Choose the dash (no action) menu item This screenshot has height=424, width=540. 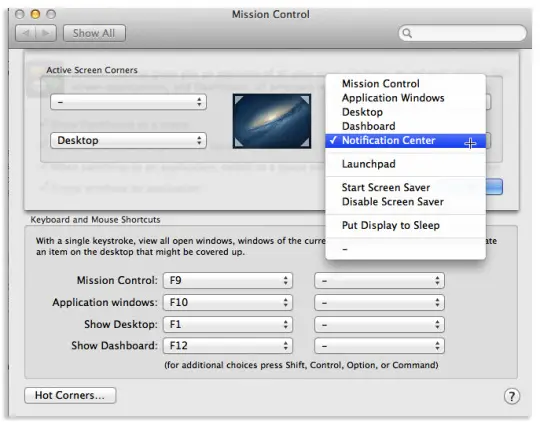click(405, 249)
